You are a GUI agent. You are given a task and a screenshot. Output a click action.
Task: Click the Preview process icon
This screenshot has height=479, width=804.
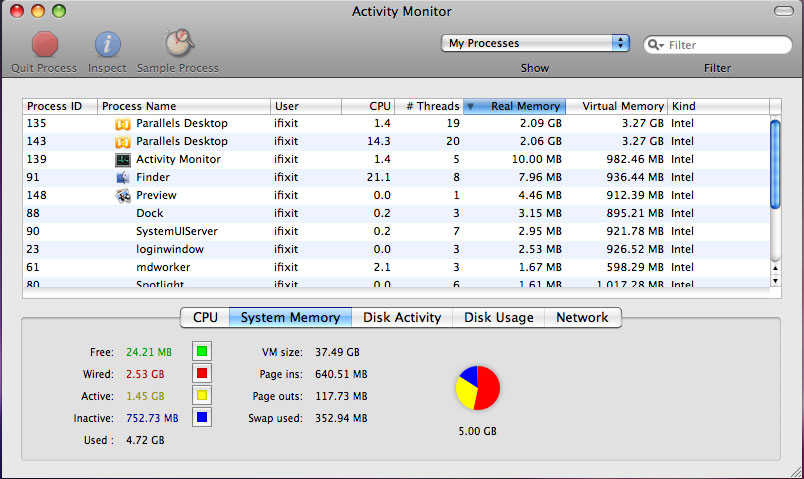(x=123, y=195)
